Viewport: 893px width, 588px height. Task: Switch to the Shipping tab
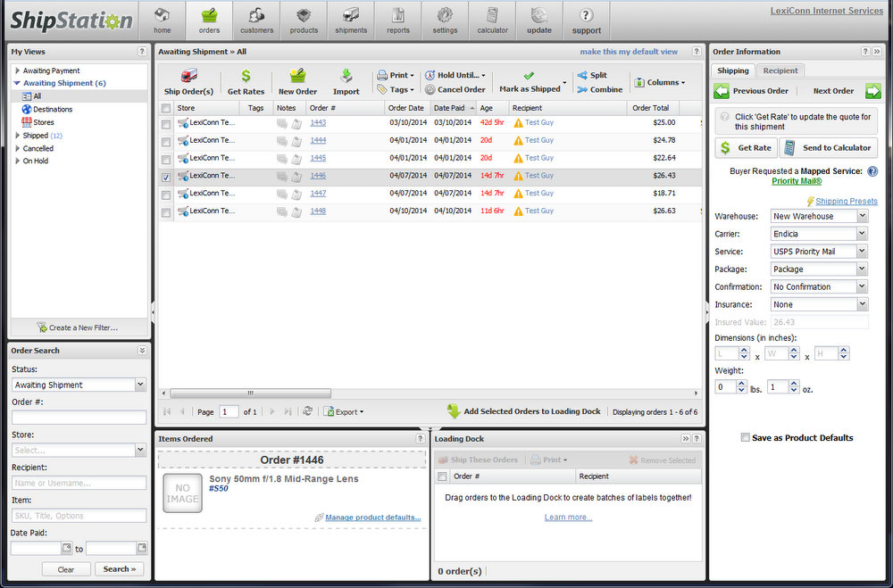[x=733, y=70]
